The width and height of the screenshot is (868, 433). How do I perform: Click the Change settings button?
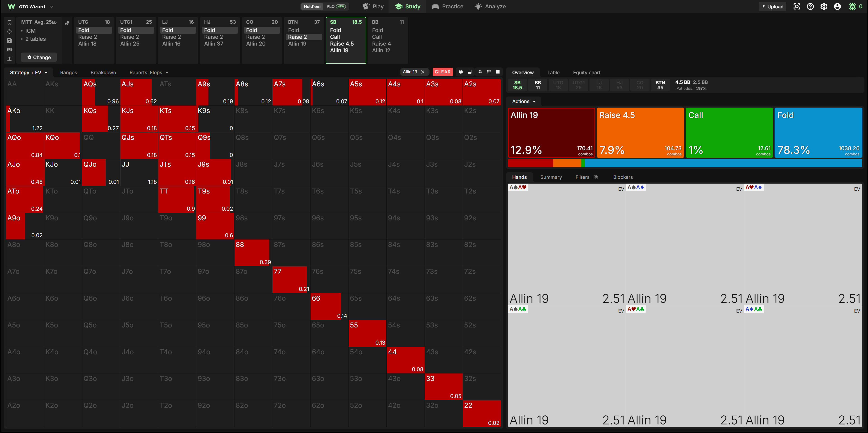(x=39, y=57)
